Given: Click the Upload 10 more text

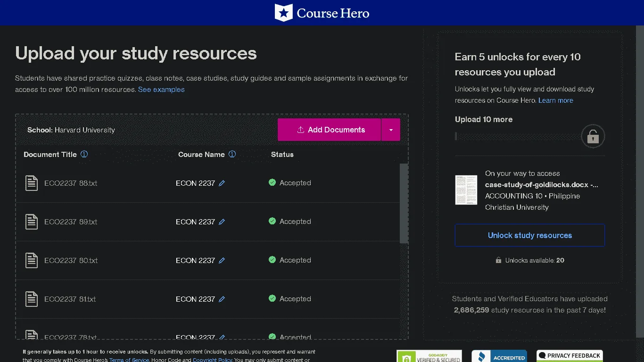Looking at the screenshot, I should [x=484, y=120].
